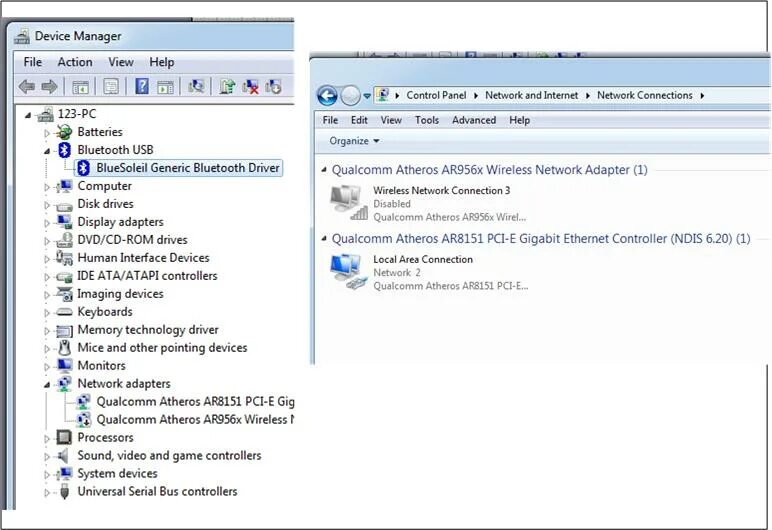Click the Forward arrow in Device Manager toolbar
The width and height of the screenshot is (772, 530).
(x=49, y=87)
